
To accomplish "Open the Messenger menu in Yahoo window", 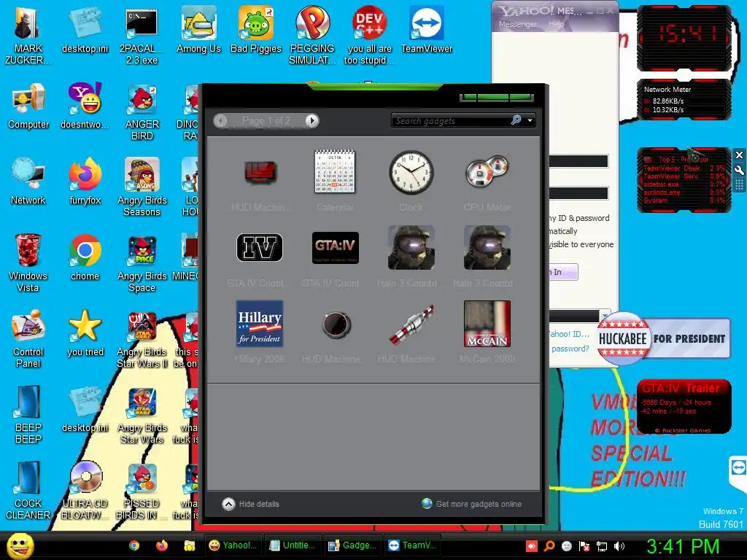I will click(517, 24).
